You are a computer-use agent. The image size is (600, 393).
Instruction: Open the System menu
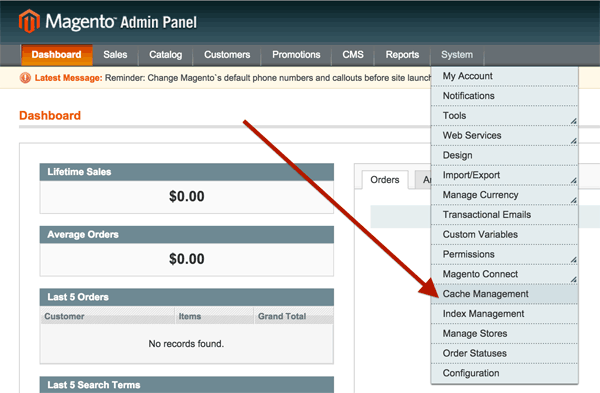[457, 55]
